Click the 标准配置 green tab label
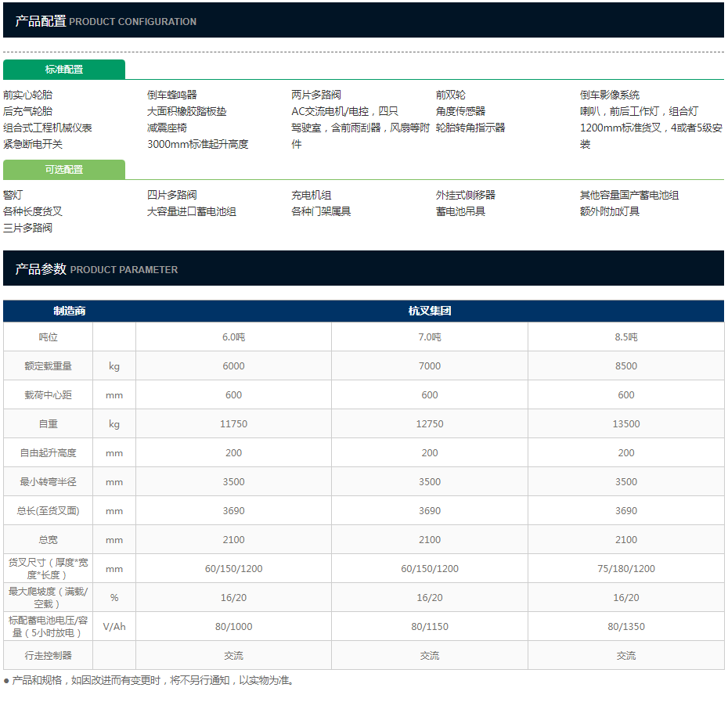The image size is (728, 702). click(64, 70)
